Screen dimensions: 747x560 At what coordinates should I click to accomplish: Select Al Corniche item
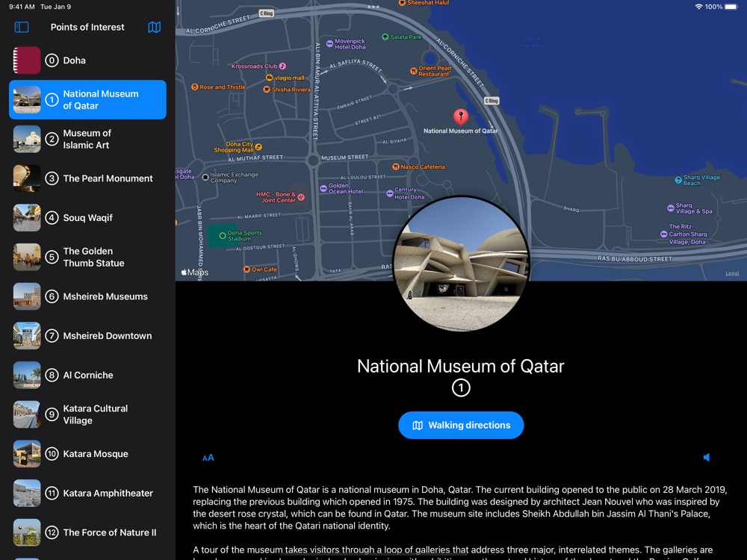(x=87, y=376)
